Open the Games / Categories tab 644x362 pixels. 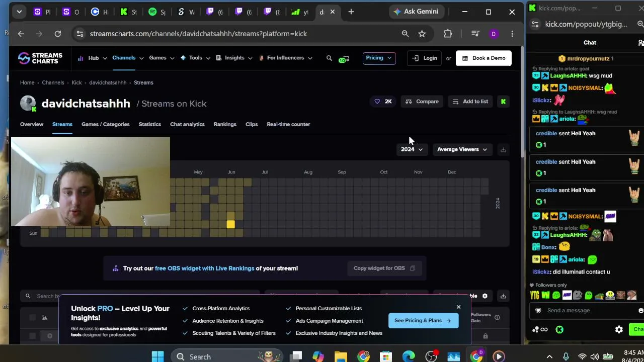click(x=106, y=124)
